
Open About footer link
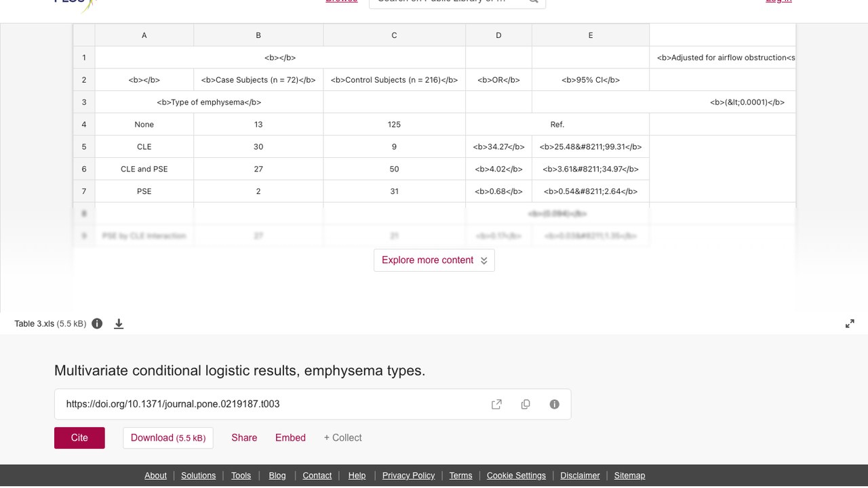[x=155, y=476]
